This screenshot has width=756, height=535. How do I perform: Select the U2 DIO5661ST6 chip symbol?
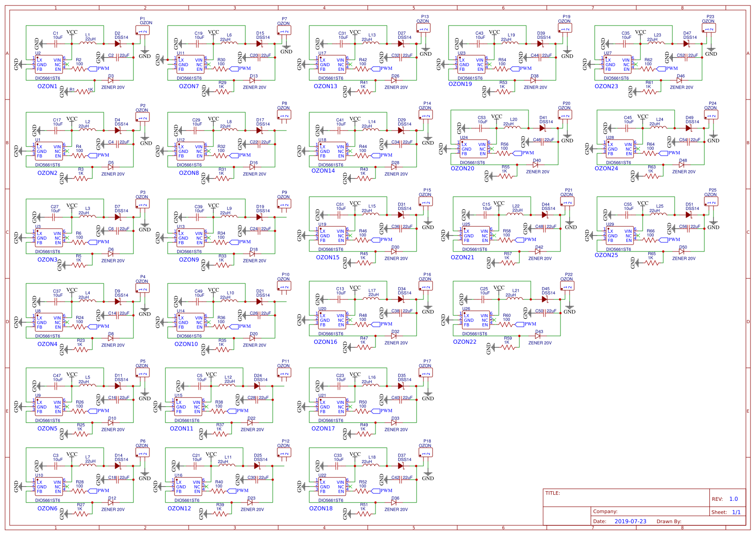[x=49, y=64]
